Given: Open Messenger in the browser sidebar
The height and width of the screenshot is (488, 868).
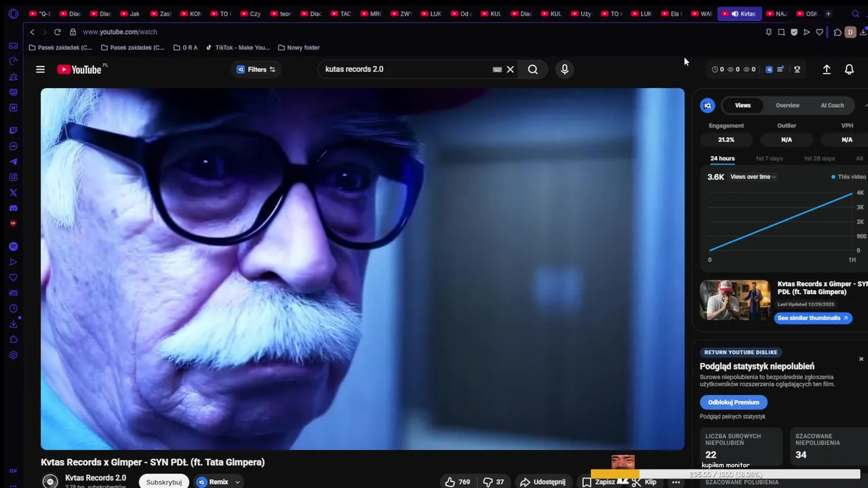Looking at the screenshot, I should [13, 146].
